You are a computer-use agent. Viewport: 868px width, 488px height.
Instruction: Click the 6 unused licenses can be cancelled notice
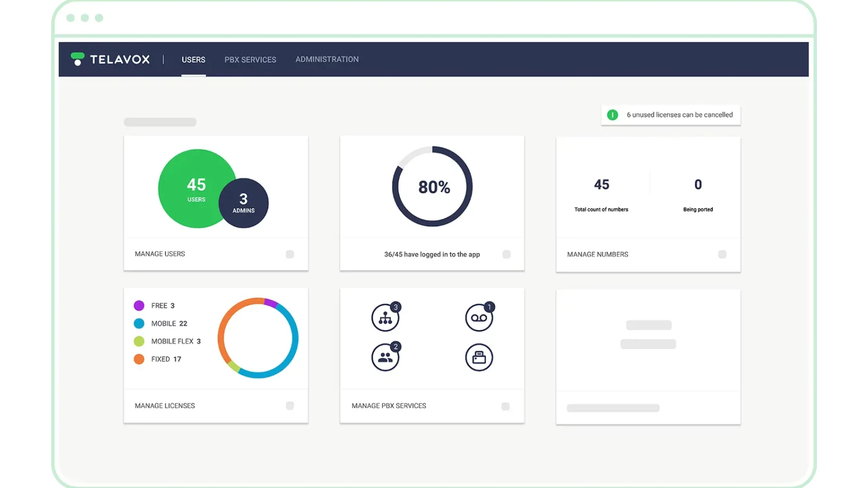tap(671, 115)
